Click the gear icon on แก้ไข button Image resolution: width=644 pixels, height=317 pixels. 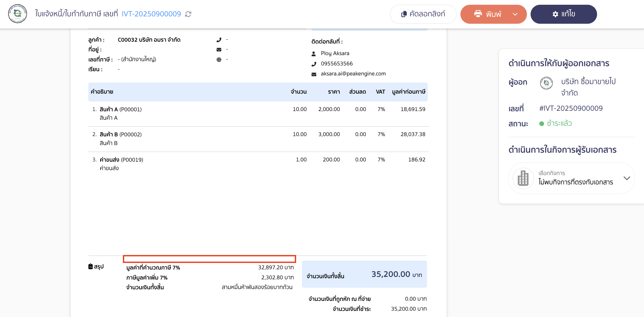[555, 14]
